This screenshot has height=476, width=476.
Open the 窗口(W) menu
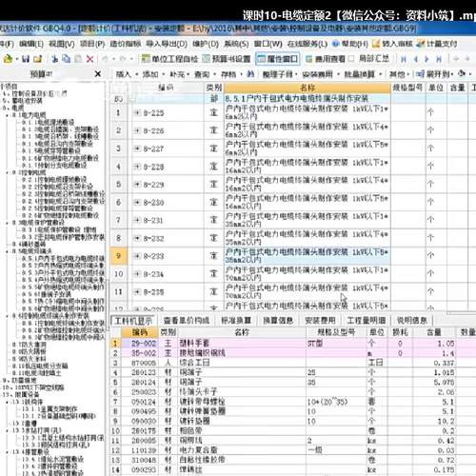click(x=268, y=44)
